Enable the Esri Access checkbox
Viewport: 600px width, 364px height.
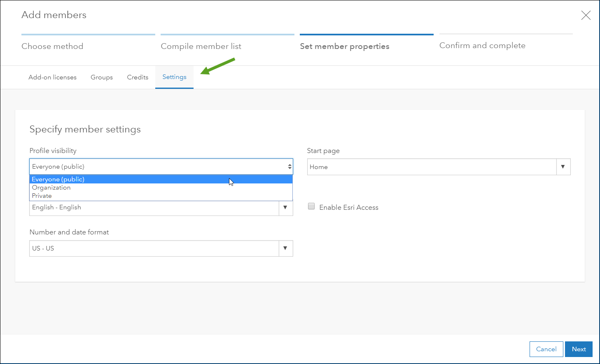click(311, 206)
